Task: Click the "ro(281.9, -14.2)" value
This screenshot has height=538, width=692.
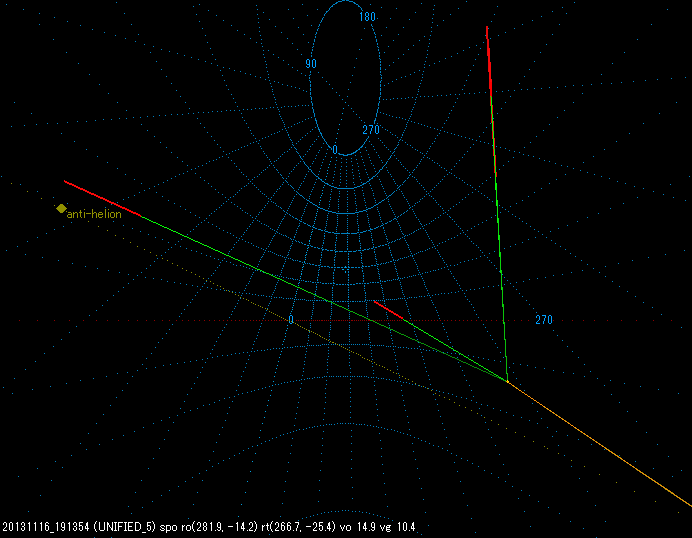Action: coord(218,527)
